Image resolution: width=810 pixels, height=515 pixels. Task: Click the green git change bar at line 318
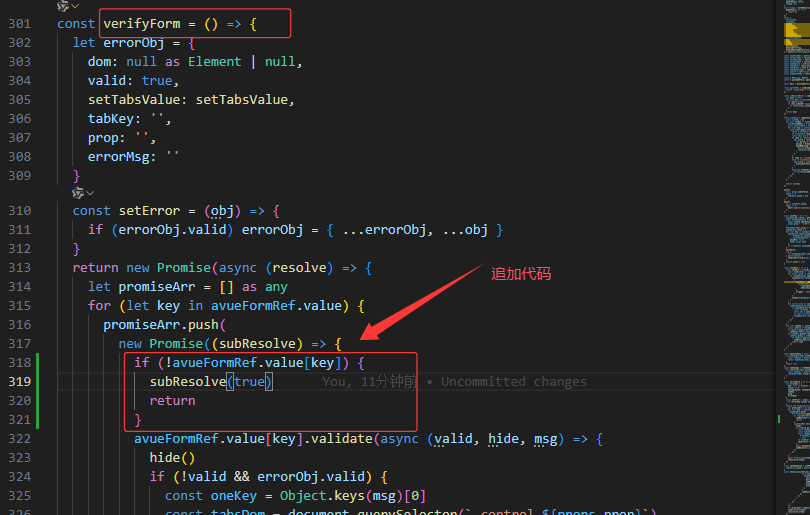[x=38, y=362]
